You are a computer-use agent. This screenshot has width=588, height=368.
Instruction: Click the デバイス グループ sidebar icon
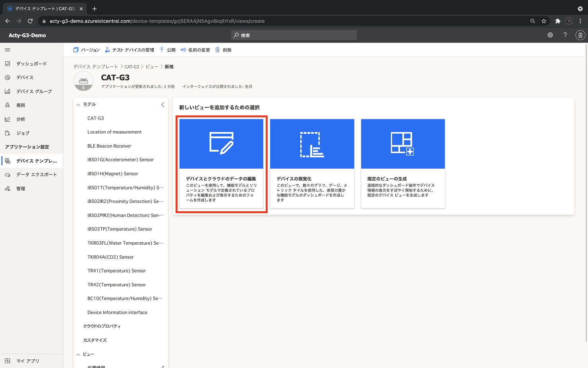[8, 92]
